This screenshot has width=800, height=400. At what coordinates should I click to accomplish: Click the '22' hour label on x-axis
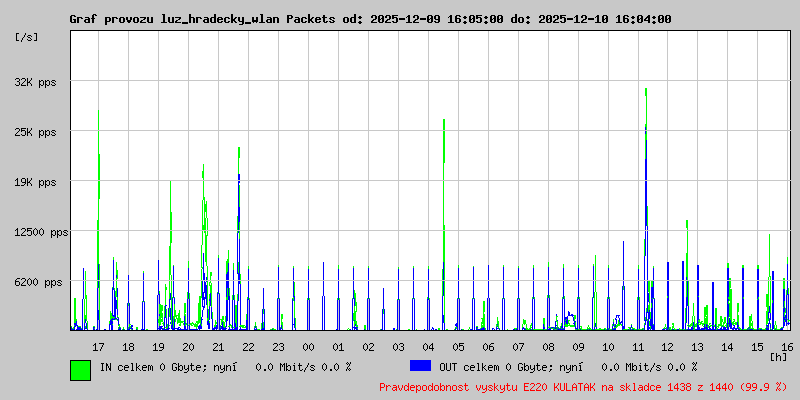[x=248, y=347]
